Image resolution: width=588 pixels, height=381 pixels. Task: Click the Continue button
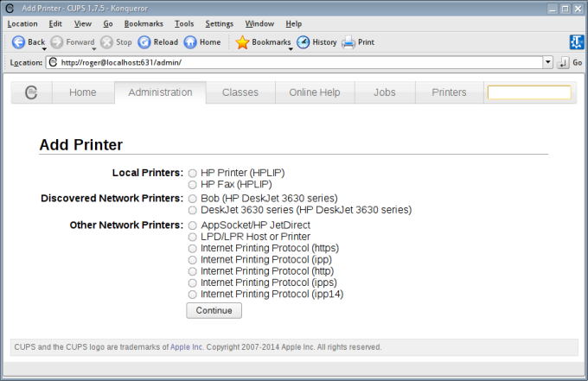[x=214, y=310]
